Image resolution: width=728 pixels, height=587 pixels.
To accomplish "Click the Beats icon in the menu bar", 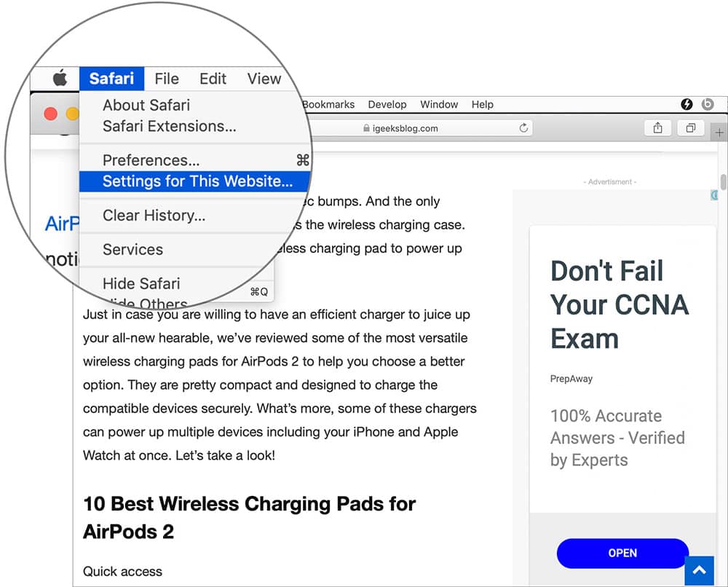I will [707, 104].
